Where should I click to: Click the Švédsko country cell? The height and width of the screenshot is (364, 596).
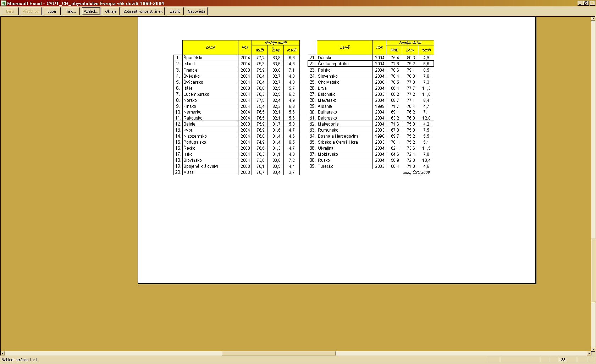tap(210, 76)
